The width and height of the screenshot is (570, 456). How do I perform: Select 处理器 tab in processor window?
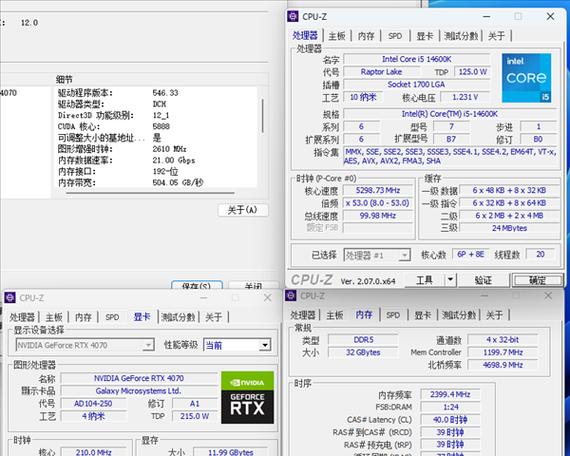pyautogui.click(x=305, y=36)
